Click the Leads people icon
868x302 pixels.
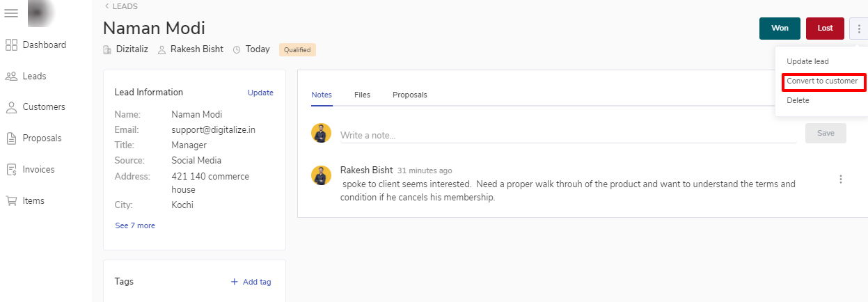coord(11,77)
